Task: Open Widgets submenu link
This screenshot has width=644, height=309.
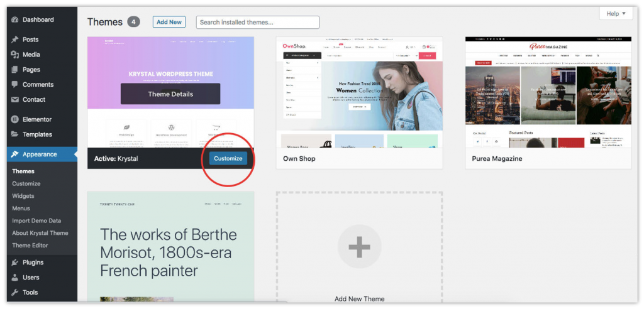Action: (x=23, y=196)
